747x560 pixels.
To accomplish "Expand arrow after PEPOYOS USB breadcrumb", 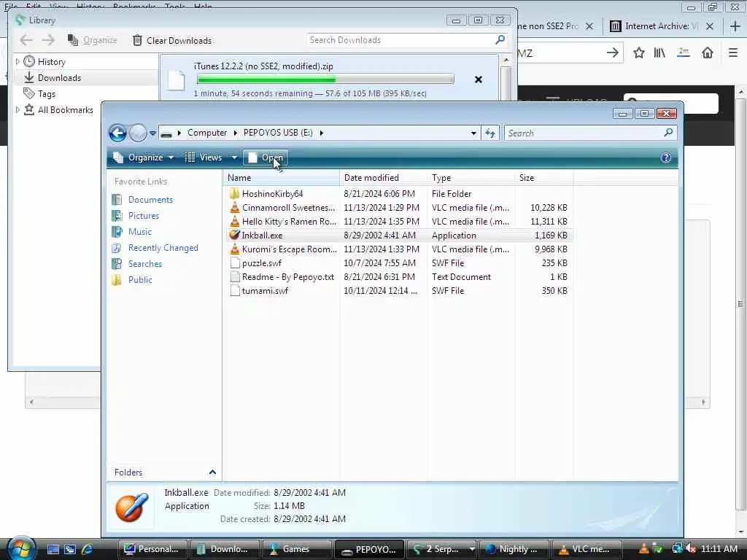I will (x=322, y=133).
